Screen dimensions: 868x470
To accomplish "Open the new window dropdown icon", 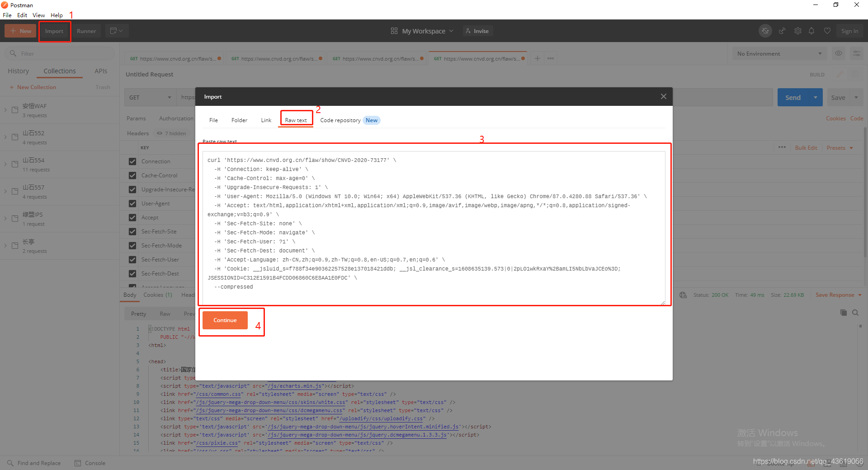I will pos(117,31).
